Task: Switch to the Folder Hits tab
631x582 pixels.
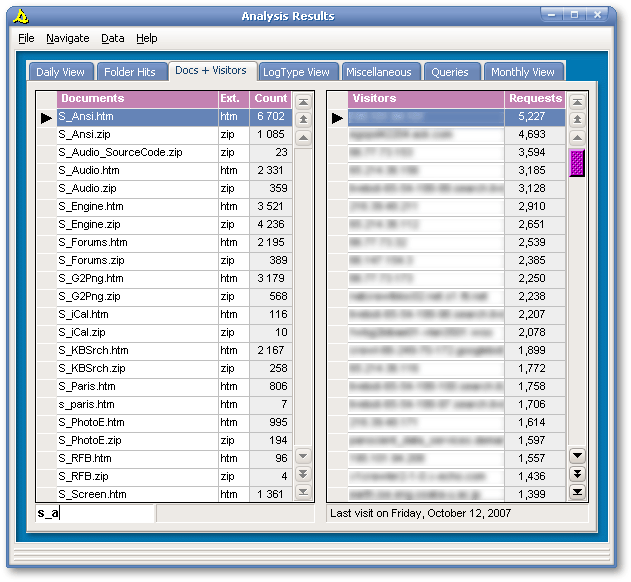Action: (x=130, y=72)
